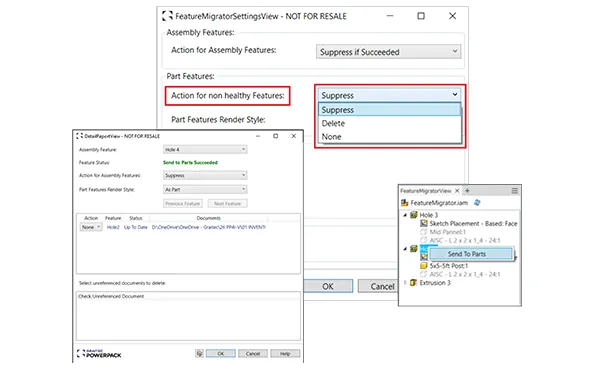Select the 5x5-5ft Post:1 tree item
The width and height of the screenshot is (610, 370).
(x=449, y=266)
